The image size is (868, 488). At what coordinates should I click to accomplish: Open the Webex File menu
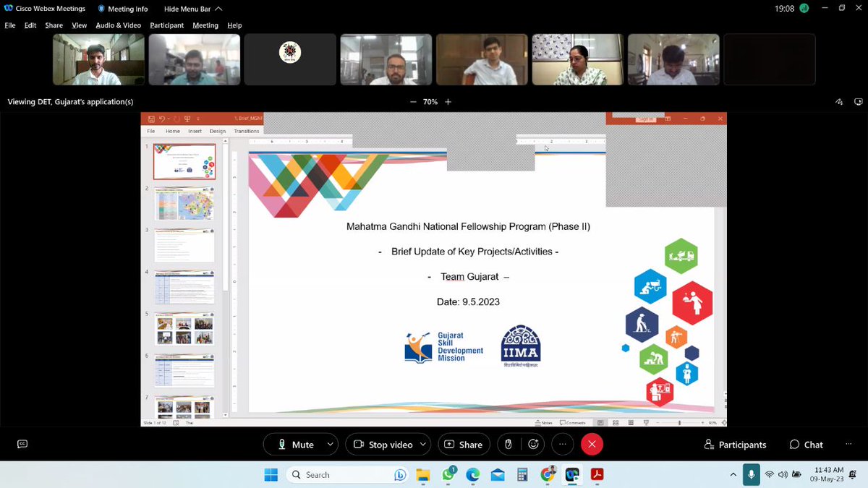click(x=10, y=25)
